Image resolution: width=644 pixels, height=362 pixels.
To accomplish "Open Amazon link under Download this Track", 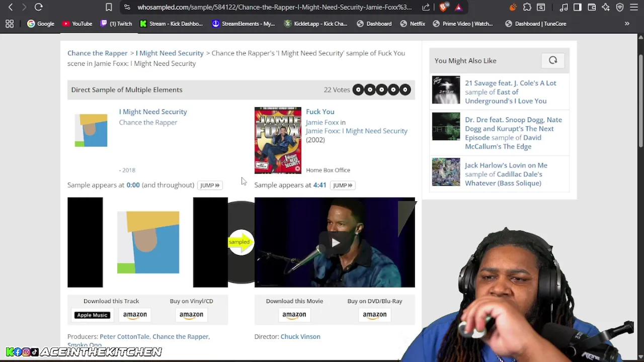I will click(135, 315).
